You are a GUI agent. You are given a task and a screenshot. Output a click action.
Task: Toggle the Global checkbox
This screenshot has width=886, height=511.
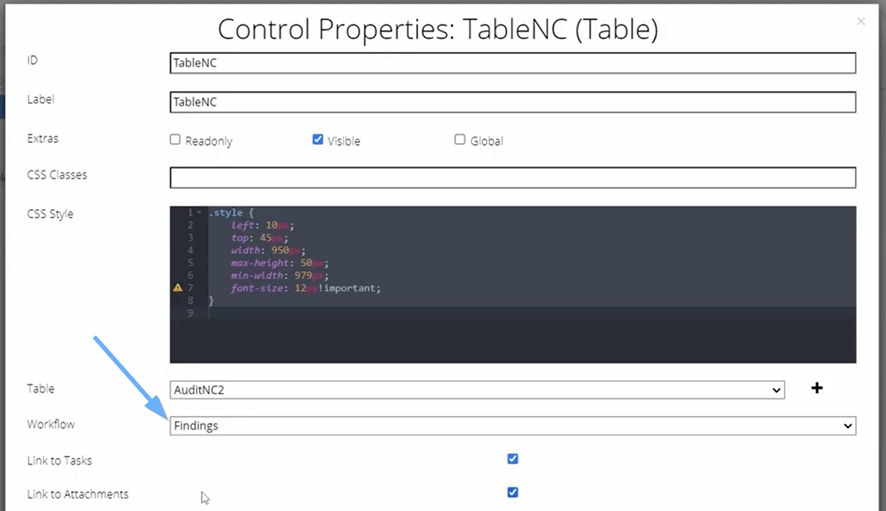(460, 140)
